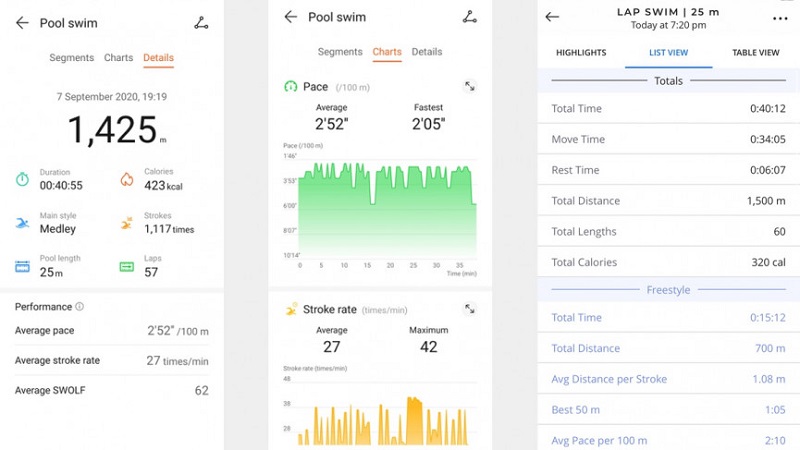This screenshot has height=450, width=800.
Task: Tap the Laps icon beside 57
Action: pyautogui.click(x=127, y=266)
